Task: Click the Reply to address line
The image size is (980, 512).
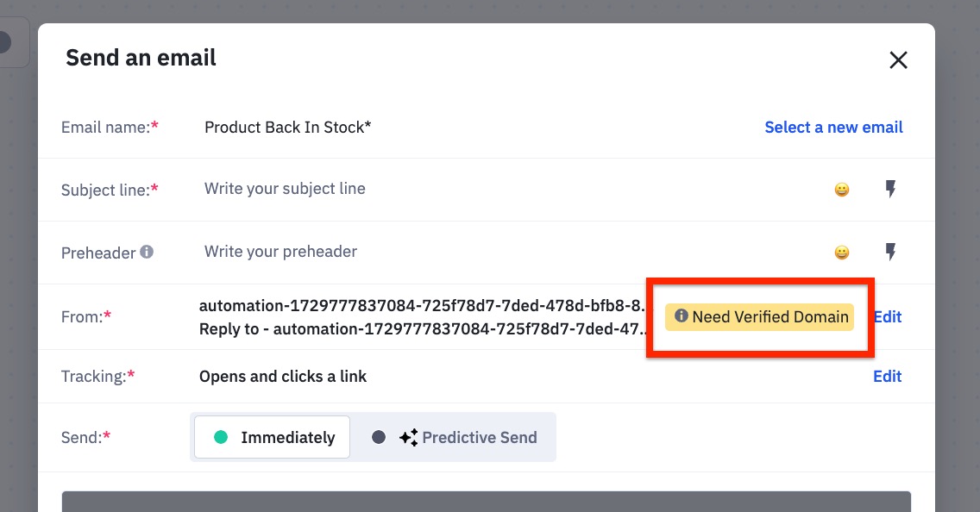Action: pos(421,328)
